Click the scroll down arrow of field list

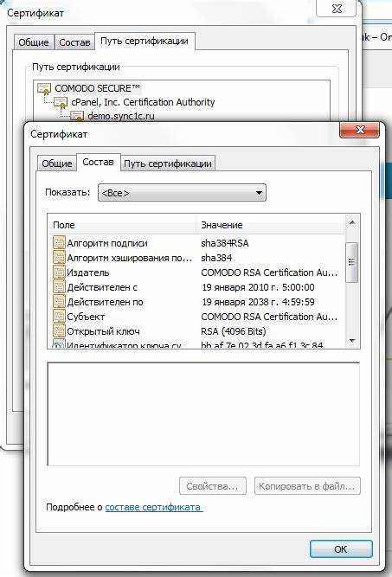(352, 341)
